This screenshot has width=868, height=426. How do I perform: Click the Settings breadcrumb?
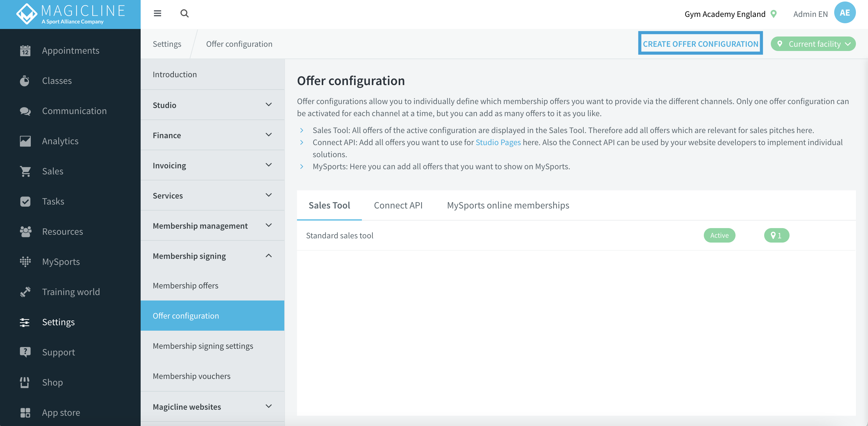click(x=167, y=44)
